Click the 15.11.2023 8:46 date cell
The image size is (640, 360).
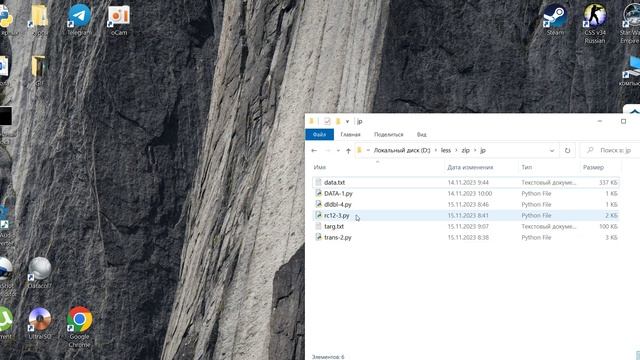[x=468, y=204]
